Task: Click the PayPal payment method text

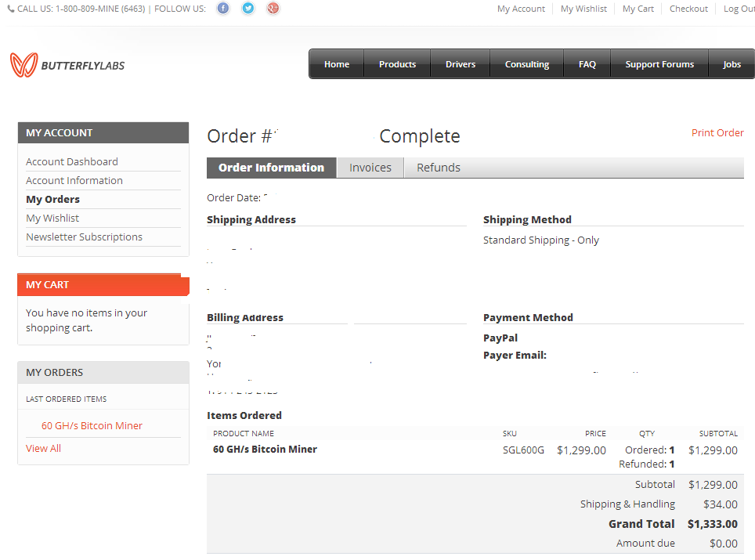Action: point(500,338)
